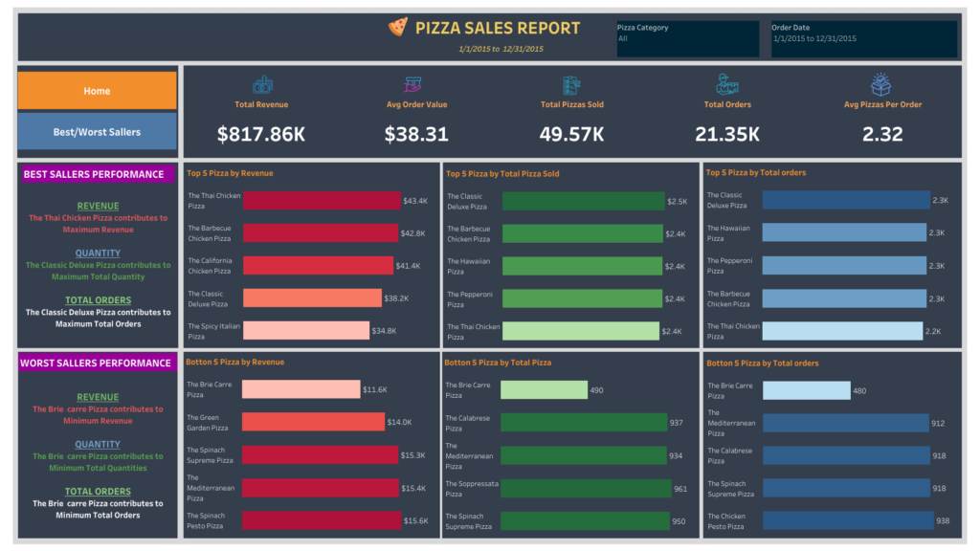980x551 pixels.
Task: Select the Barbecue Chicken Pizza $42.8K bar
Action: click(x=320, y=233)
